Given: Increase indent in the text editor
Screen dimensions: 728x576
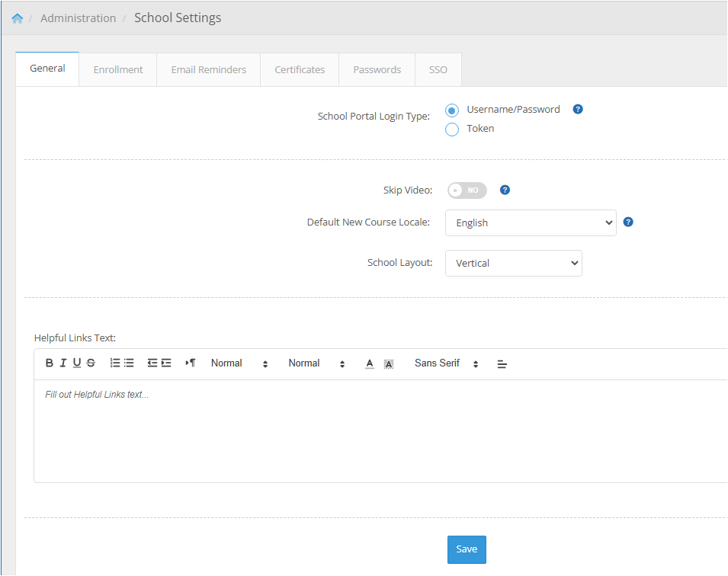Looking at the screenshot, I should click(166, 363).
